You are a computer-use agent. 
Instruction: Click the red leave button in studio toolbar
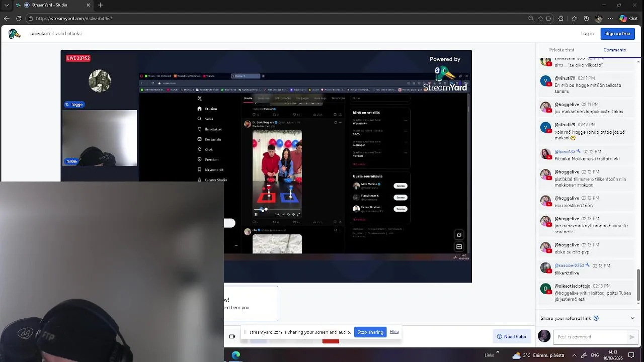tap(331, 341)
